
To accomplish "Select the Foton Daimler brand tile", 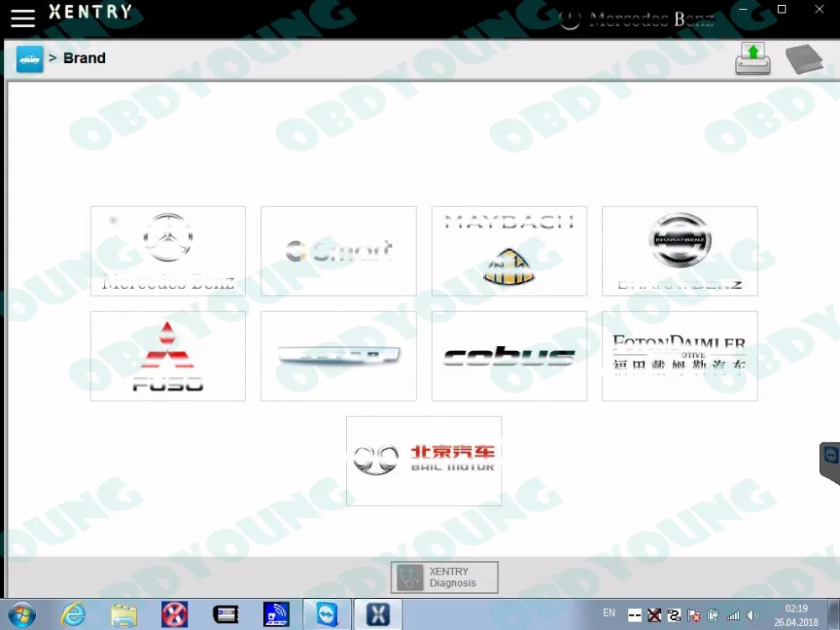I will pos(680,355).
